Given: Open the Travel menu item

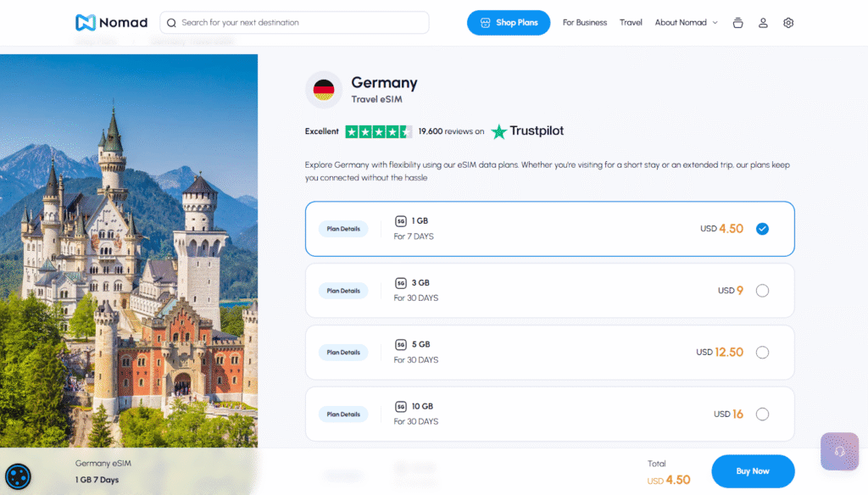Looking at the screenshot, I should (x=631, y=23).
